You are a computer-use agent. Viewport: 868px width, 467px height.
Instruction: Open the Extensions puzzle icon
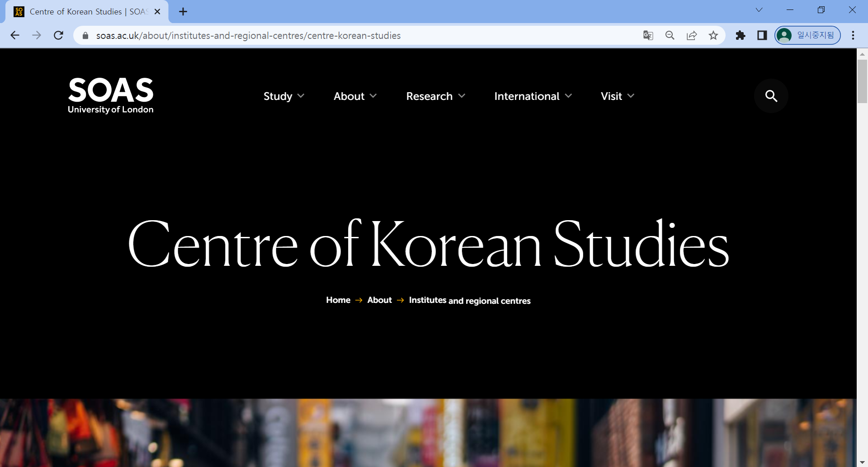tap(741, 35)
